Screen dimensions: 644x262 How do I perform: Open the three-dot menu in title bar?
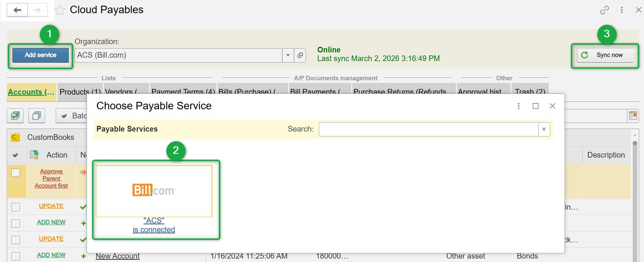click(x=622, y=10)
